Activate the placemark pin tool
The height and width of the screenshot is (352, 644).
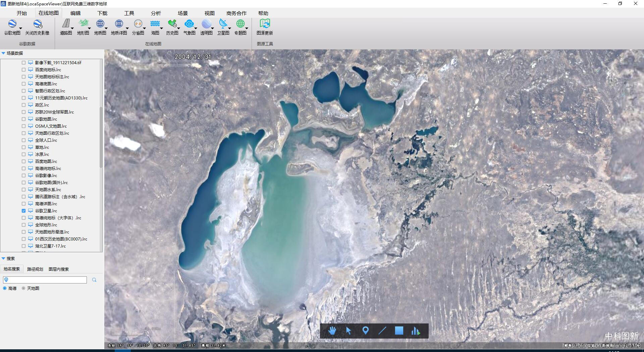click(x=366, y=331)
